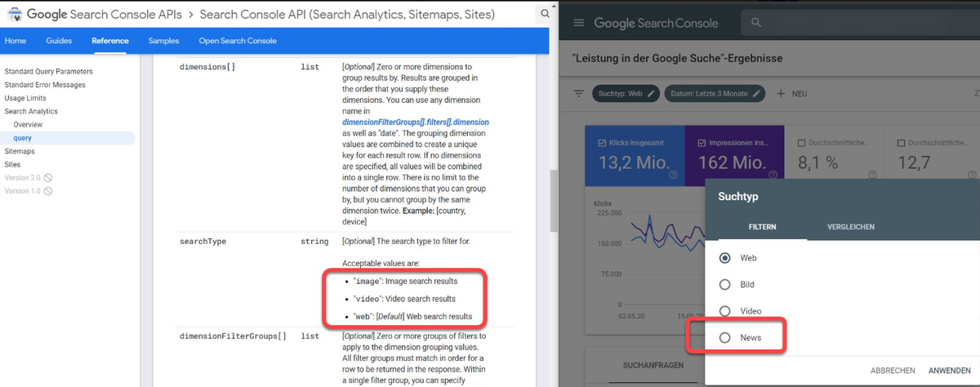
Task: Click the plus icon next to NEU
Action: point(781,94)
